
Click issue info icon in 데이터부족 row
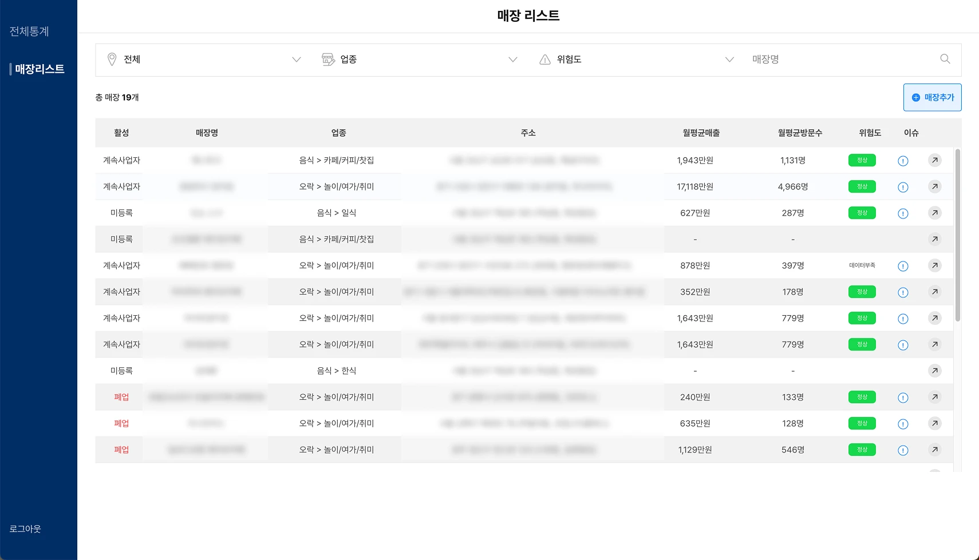pyautogui.click(x=903, y=266)
